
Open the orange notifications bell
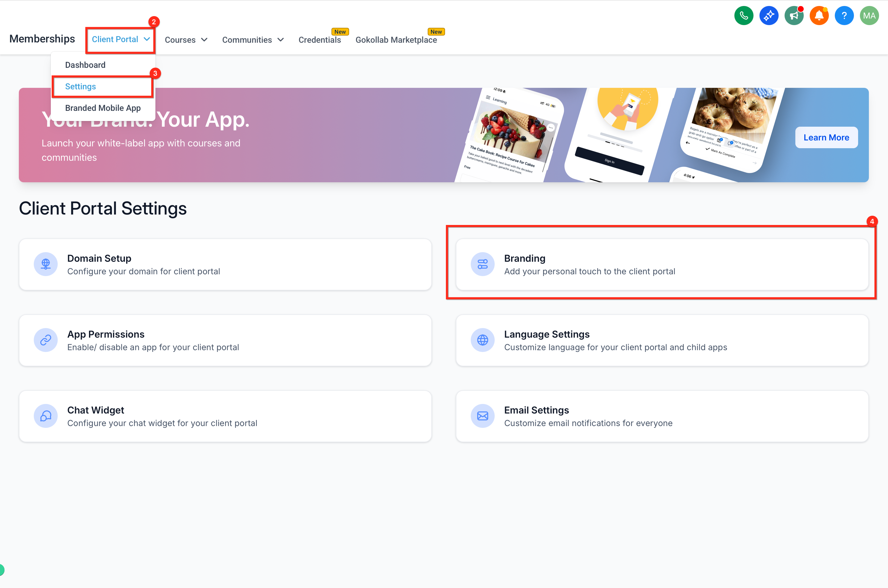point(819,15)
